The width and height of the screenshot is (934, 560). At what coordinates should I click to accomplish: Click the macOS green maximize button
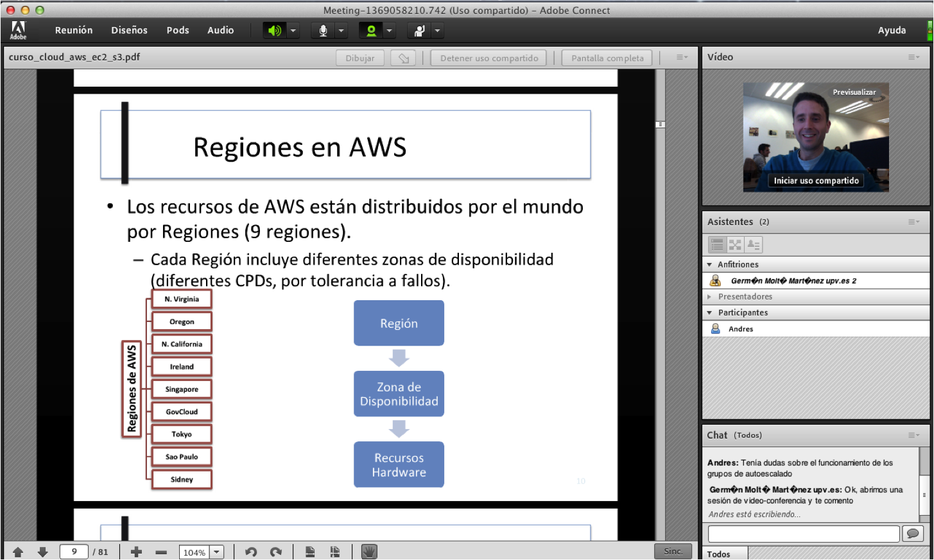[40, 10]
